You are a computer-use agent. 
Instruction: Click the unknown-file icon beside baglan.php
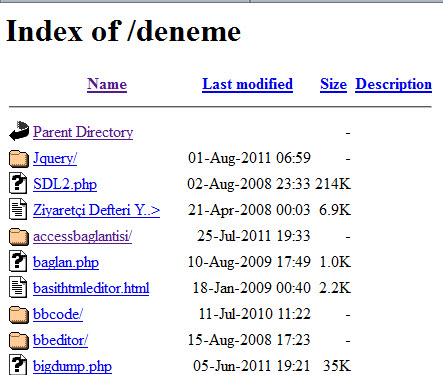18,261
